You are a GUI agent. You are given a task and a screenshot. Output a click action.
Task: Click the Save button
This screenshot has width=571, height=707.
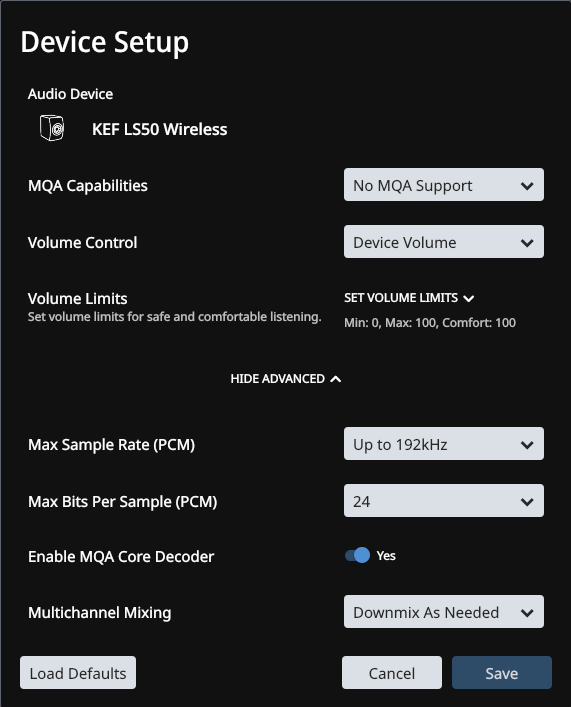click(502, 673)
